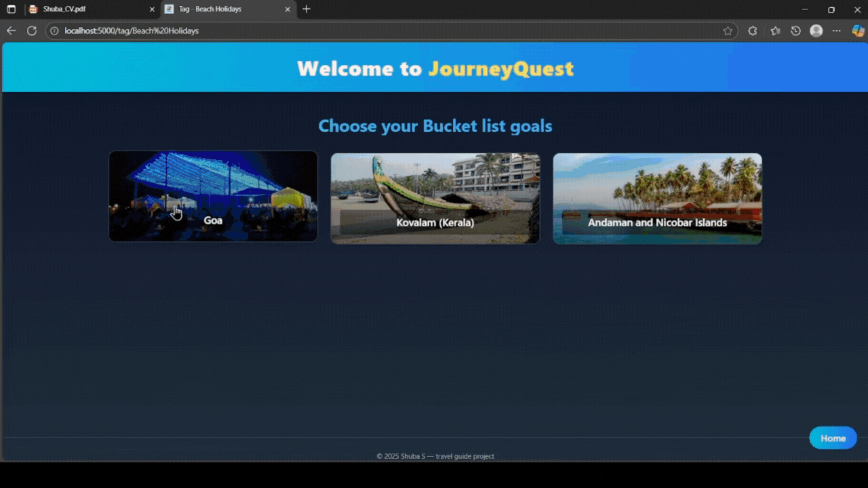Click the browser back arrow
The width and height of the screenshot is (868, 488).
pyautogui.click(x=11, y=30)
